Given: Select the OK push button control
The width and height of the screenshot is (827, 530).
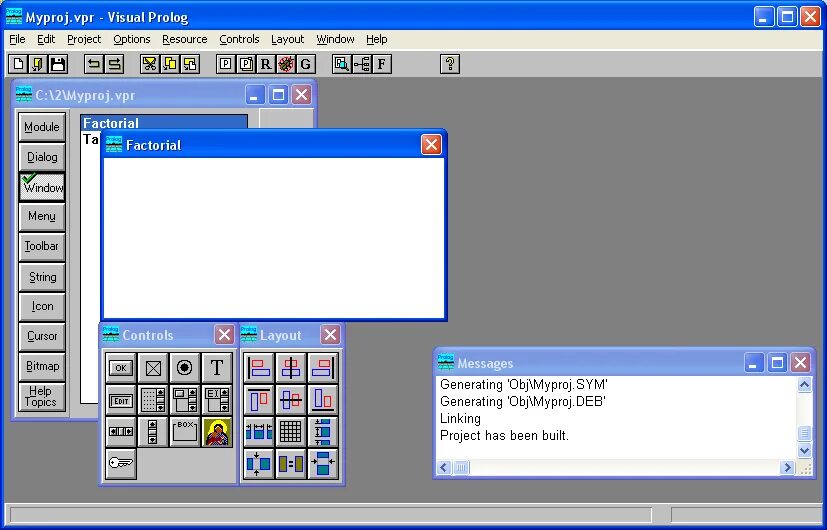Looking at the screenshot, I should coord(121,368).
